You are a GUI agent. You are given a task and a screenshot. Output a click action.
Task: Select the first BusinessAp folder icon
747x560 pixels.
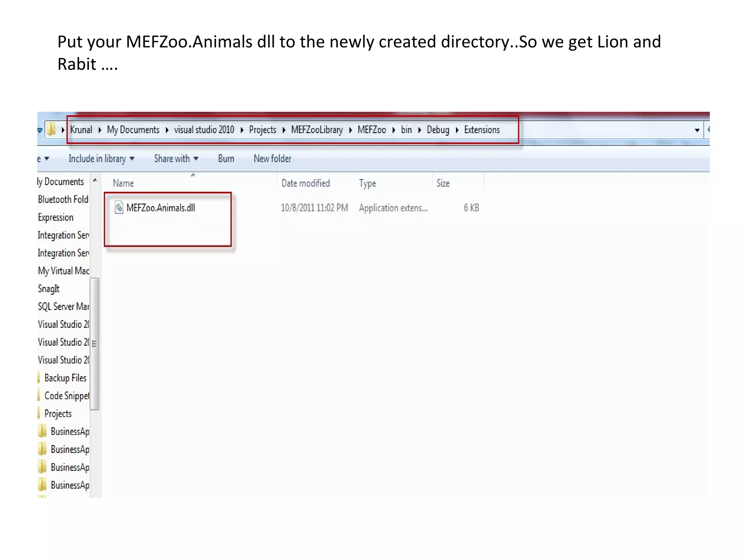[42, 431]
